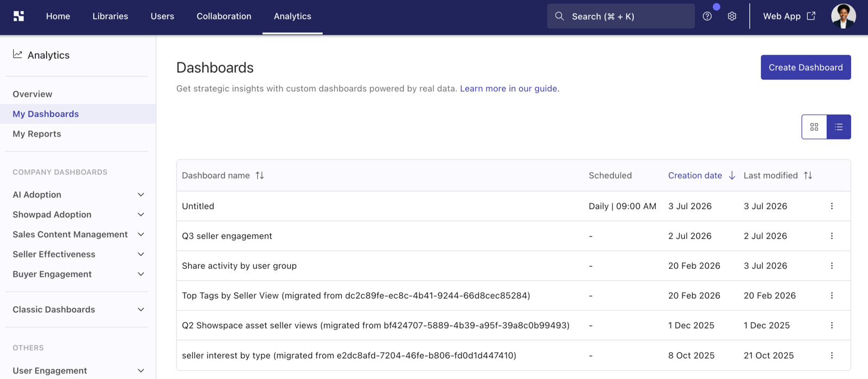This screenshot has width=868, height=379.
Task: Open the help question mark icon
Action: point(707,16)
